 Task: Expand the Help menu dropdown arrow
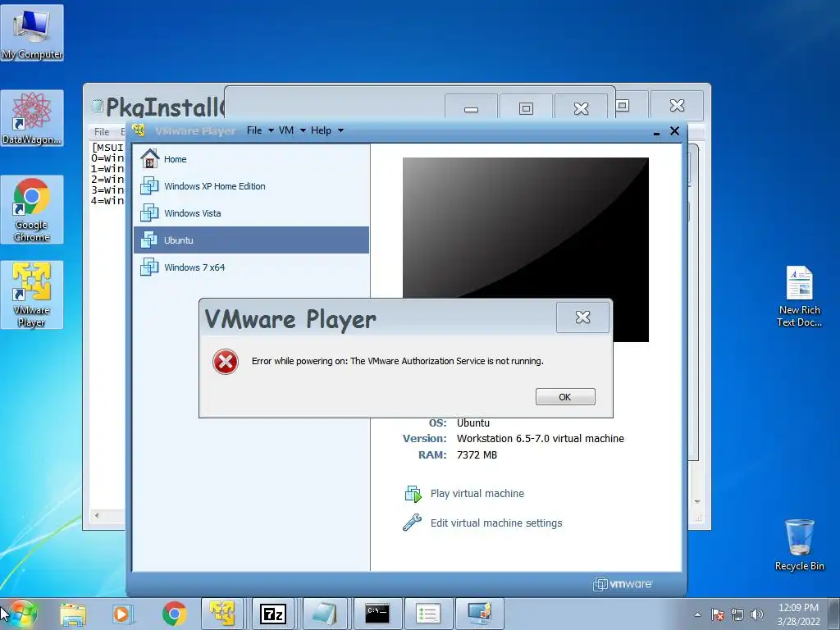(x=340, y=130)
